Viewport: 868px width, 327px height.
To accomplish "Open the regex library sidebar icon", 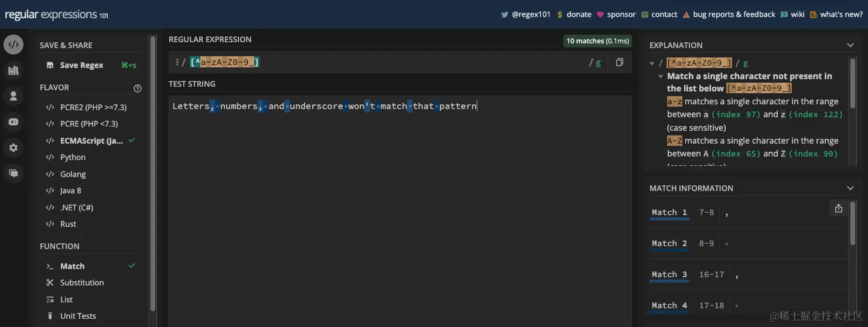I will [x=13, y=70].
